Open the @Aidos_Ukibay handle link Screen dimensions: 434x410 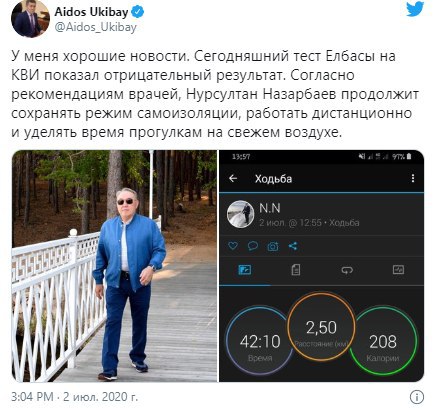coord(96,28)
